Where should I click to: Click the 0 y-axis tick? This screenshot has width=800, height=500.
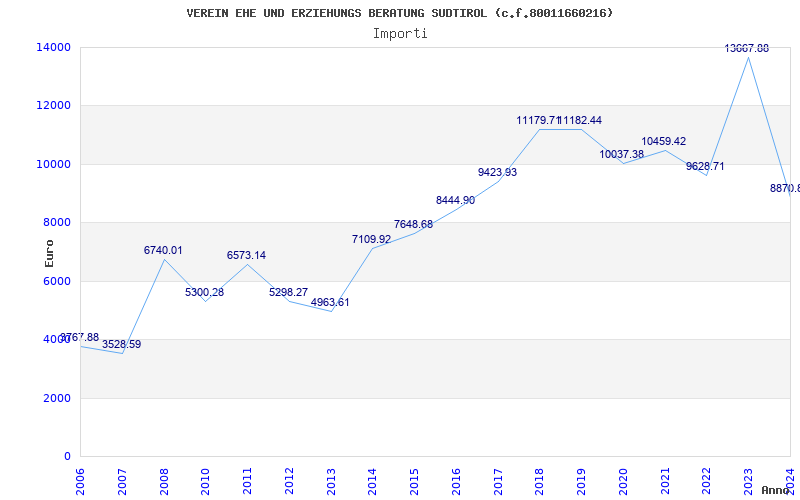[67, 457]
